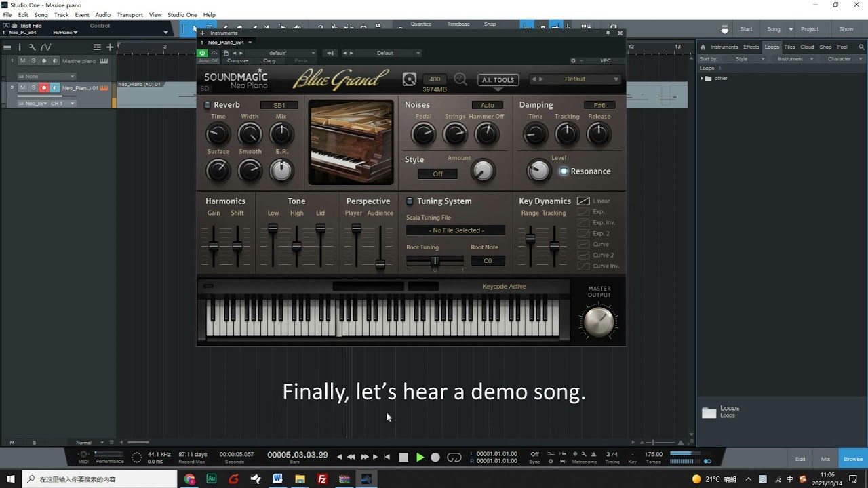Solo the Neo_Piano track
Image resolution: width=868 pixels, height=488 pixels.
point(33,88)
